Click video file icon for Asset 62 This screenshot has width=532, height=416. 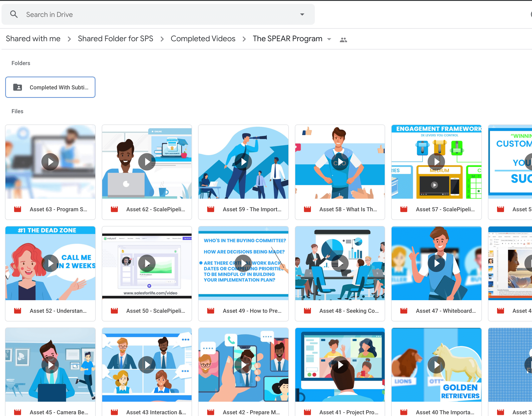click(114, 209)
